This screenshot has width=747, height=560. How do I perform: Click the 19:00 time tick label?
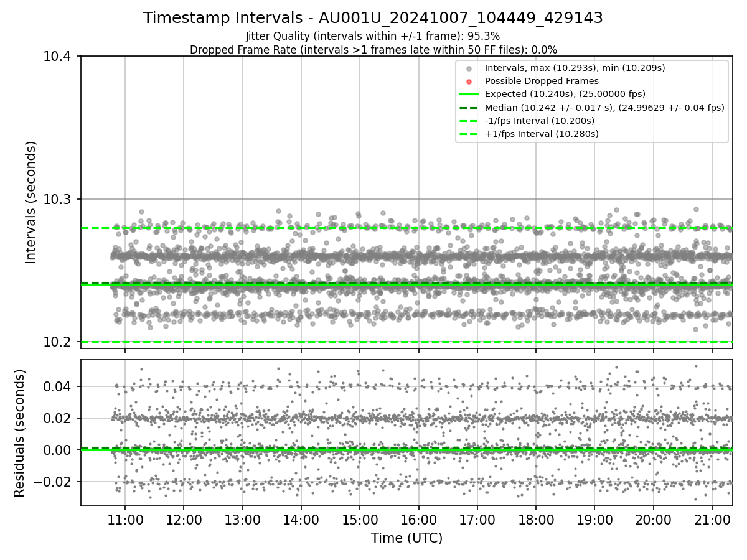coord(594,520)
